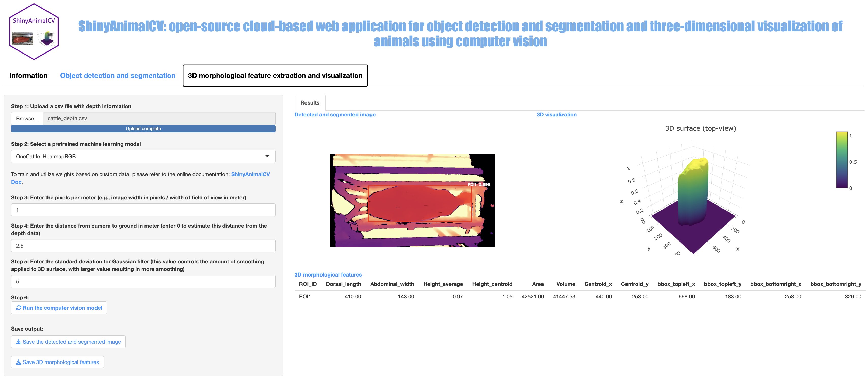868x379 pixels.
Task: Click the ShinyAnimalCV hexagon logo
Action: (x=34, y=32)
